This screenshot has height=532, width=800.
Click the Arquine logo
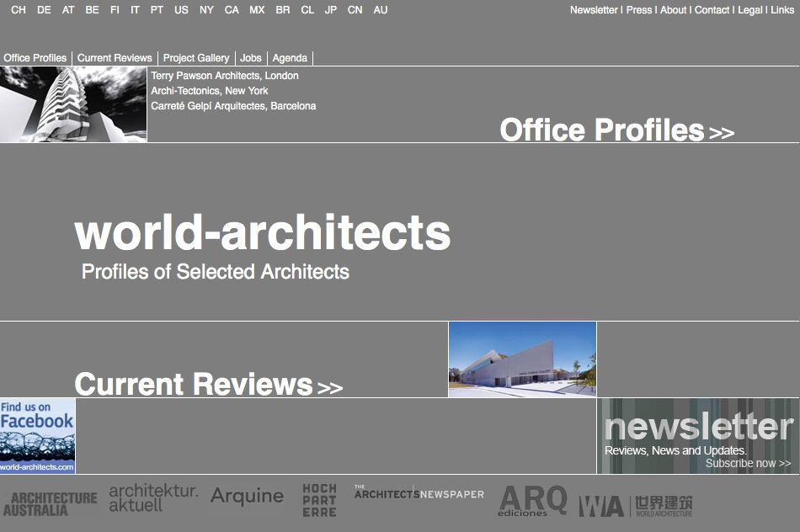point(247,496)
